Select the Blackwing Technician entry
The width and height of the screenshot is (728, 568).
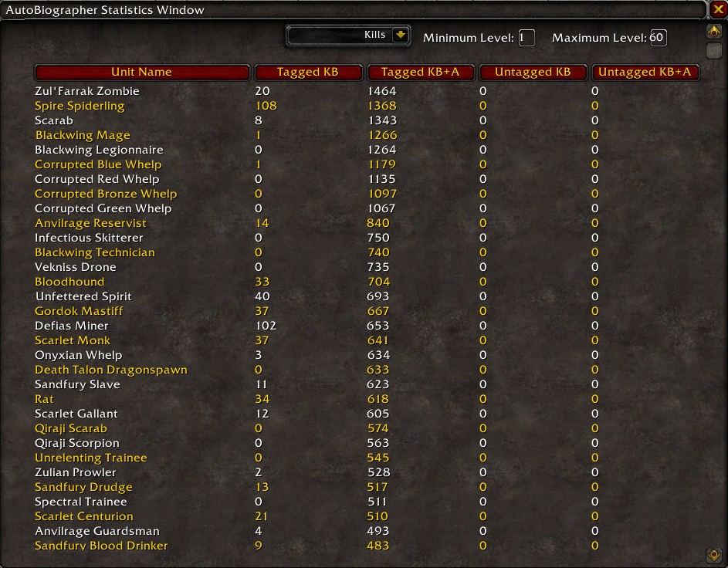(95, 252)
